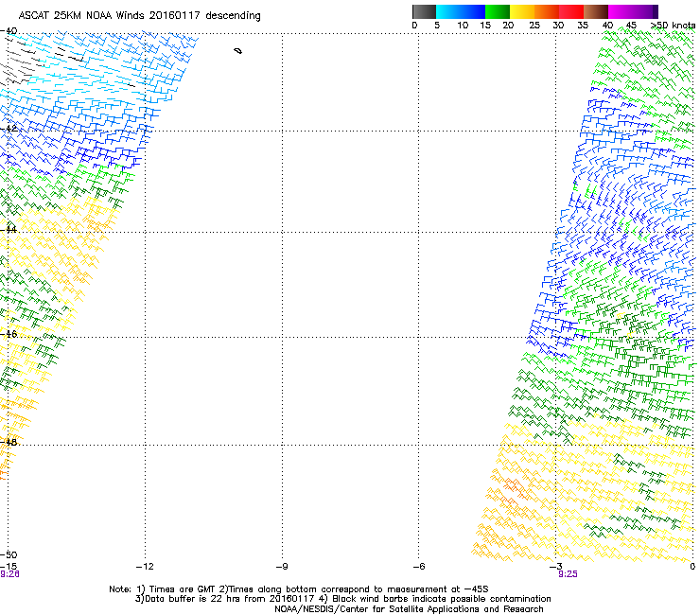The image size is (700, 615).
Task: Click the Note line about GMT times
Action: 299,589
